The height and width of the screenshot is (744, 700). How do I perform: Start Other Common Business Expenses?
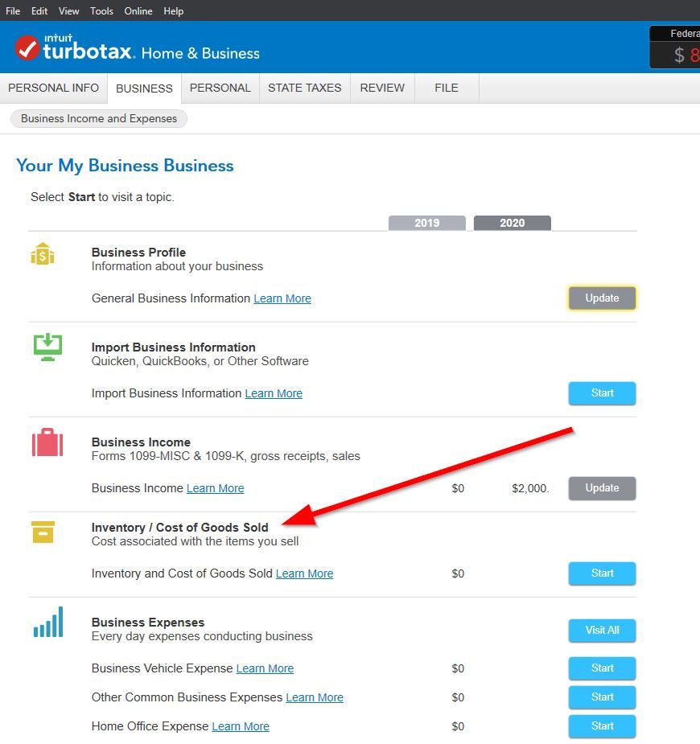pos(602,697)
